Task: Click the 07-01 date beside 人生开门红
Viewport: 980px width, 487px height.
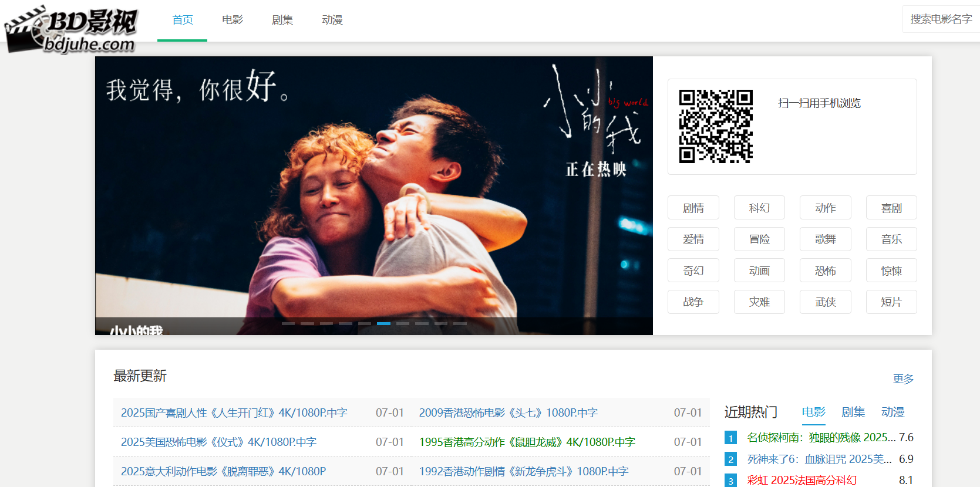Action: 390,412
